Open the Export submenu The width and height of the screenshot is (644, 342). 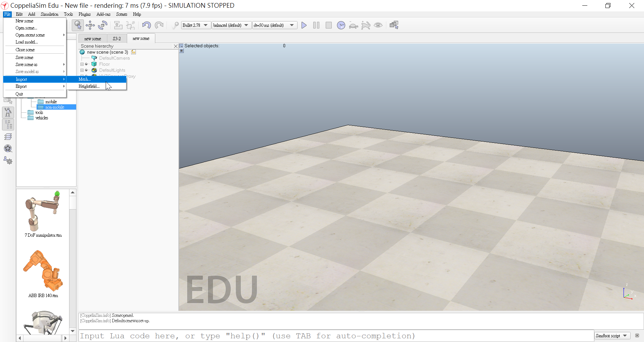(35, 86)
